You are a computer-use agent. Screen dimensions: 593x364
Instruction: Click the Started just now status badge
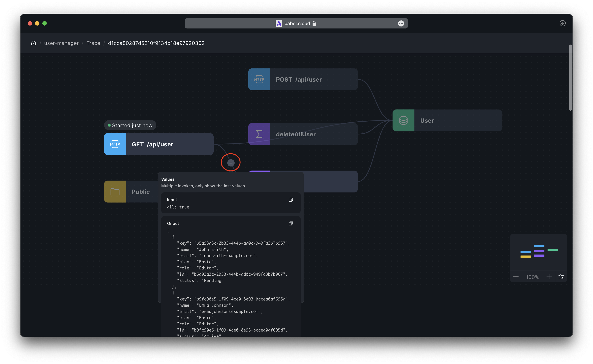click(130, 125)
